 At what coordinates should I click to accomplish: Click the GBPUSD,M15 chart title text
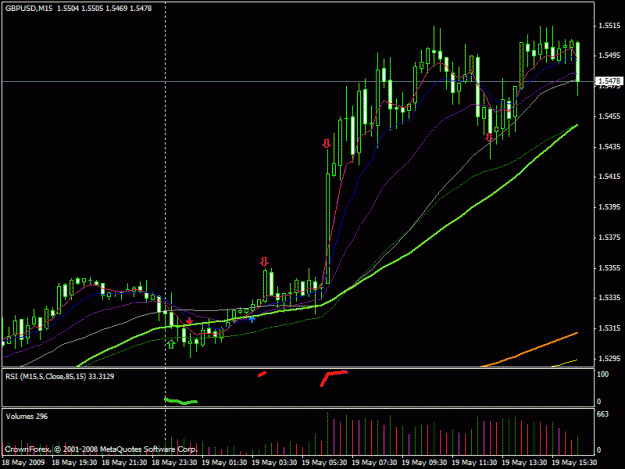(x=29, y=8)
